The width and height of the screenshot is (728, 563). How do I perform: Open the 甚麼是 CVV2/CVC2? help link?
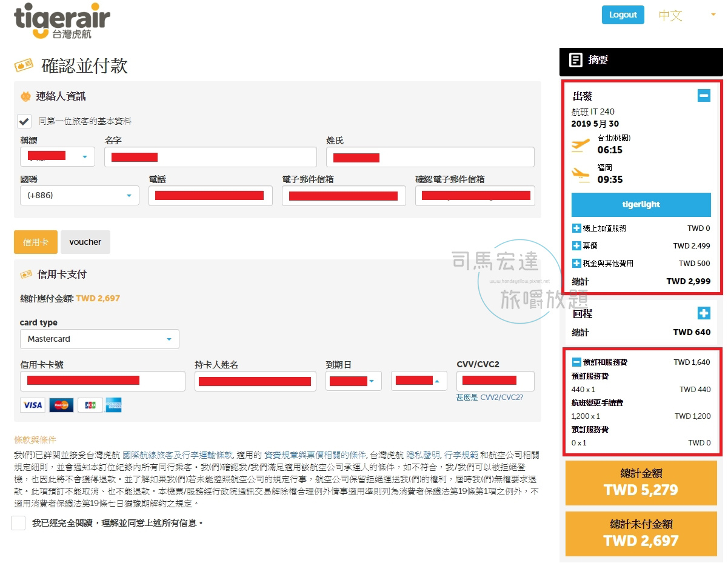point(490,398)
